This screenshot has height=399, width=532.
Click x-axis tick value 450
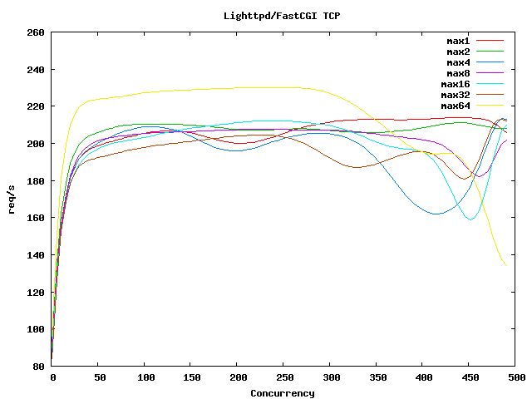[x=470, y=377]
